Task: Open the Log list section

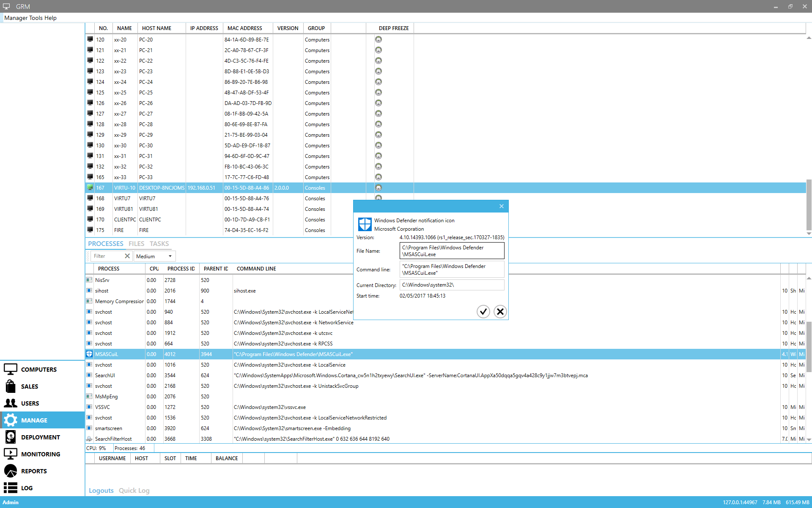Action: tap(26, 488)
